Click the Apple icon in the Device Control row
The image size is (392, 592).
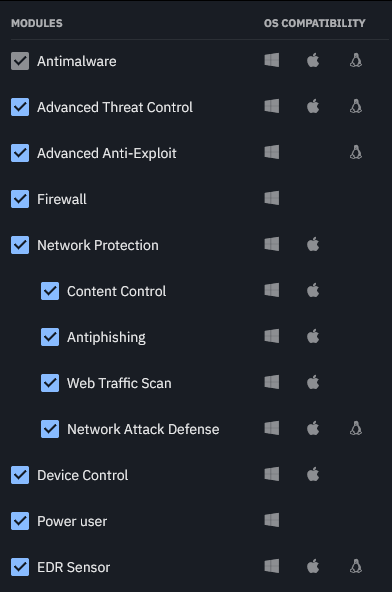[x=313, y=474]
